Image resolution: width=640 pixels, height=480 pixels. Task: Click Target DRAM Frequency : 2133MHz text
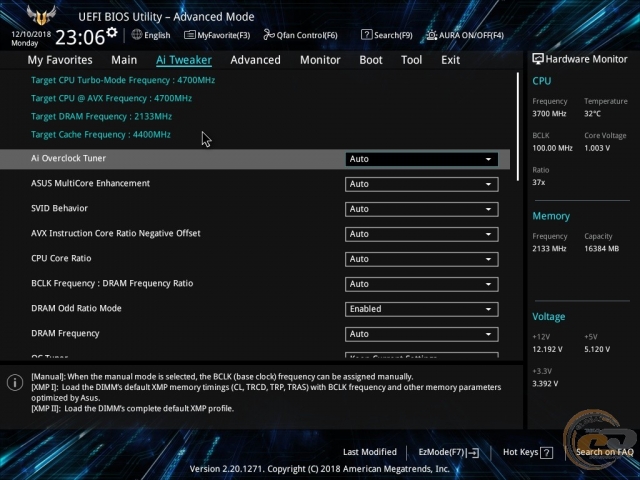click(101, 117)
